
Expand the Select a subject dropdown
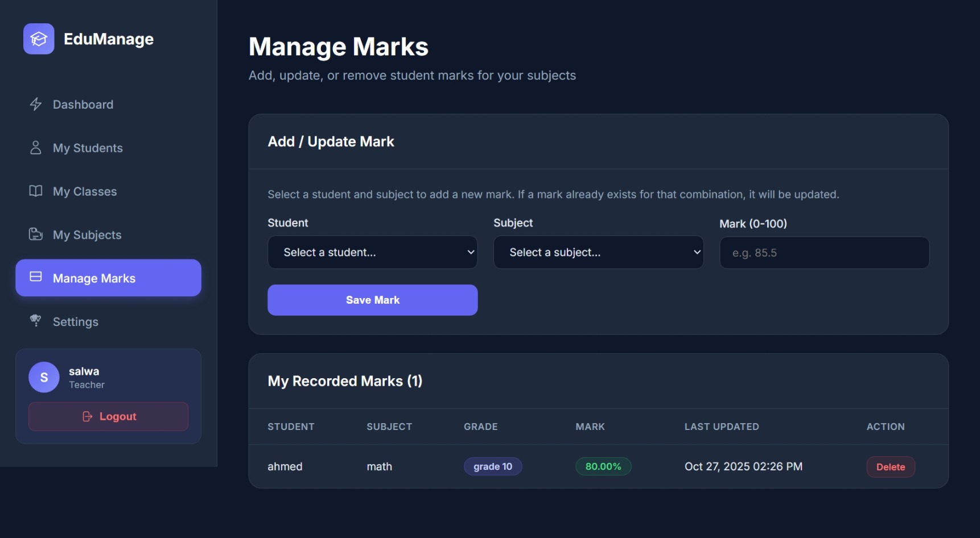click(x=598, y=253)
